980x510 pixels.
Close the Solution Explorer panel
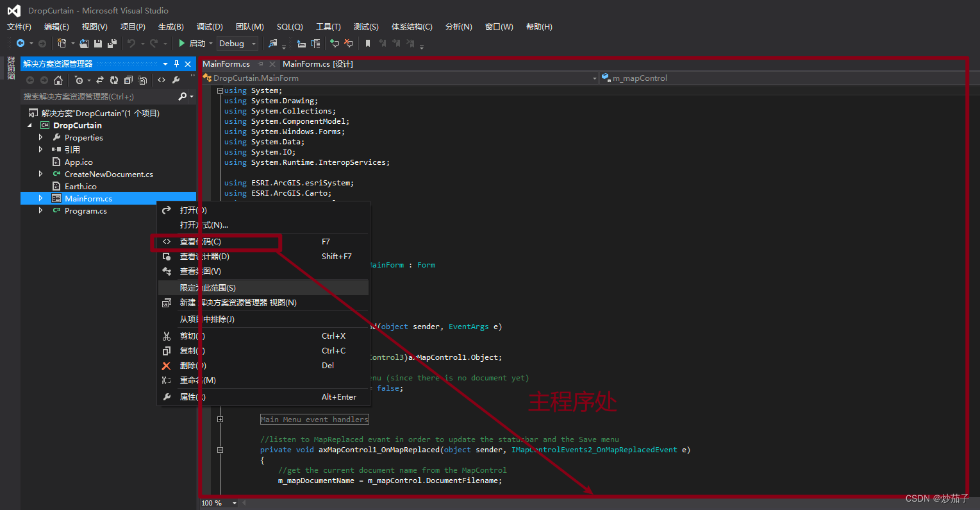pyautogui.click(x=188, y=64)
